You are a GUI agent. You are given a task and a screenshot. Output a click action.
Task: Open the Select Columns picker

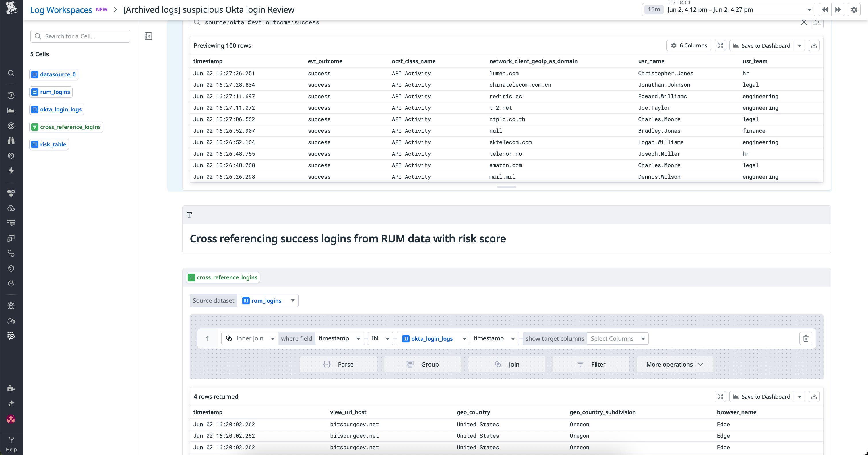point(617,338)
